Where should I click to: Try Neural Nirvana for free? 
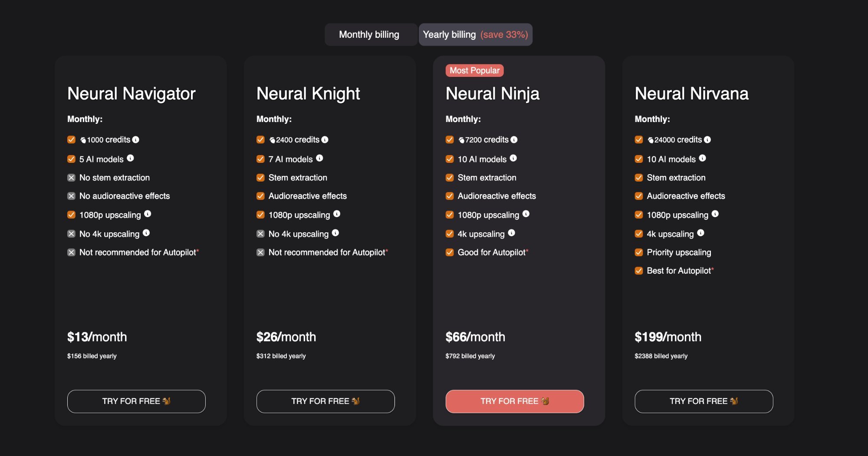tap(704, 401)
